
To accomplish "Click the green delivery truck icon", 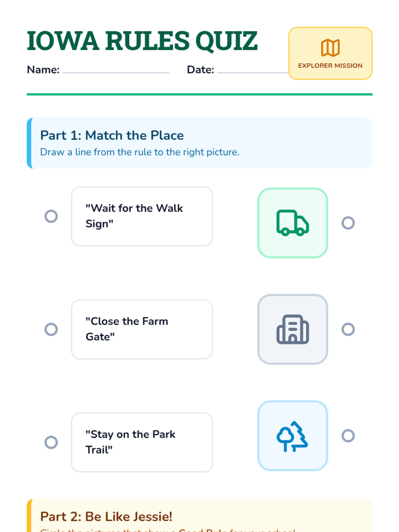I will 293,223.
